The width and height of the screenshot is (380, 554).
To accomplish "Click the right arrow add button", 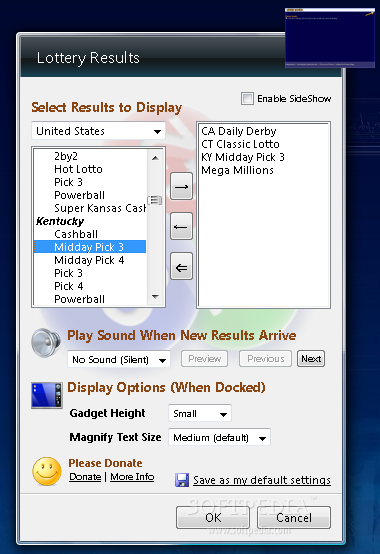I will [181, 187].
